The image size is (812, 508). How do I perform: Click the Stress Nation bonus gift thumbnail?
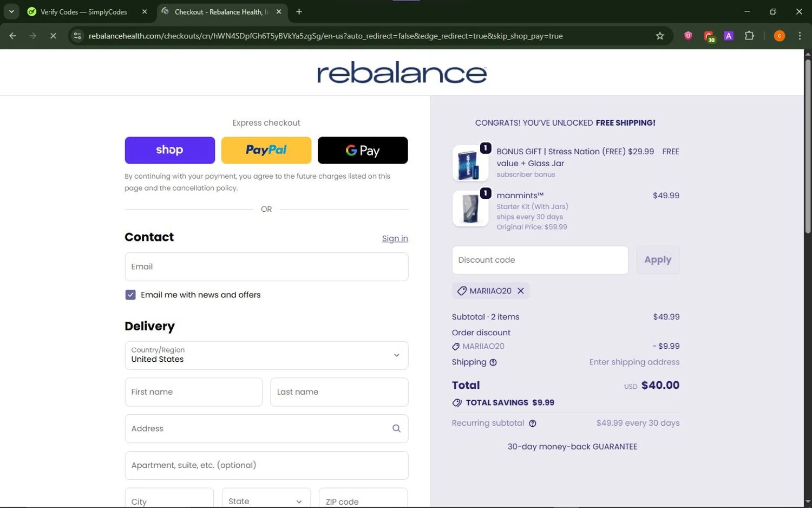[x=470, y=163]
